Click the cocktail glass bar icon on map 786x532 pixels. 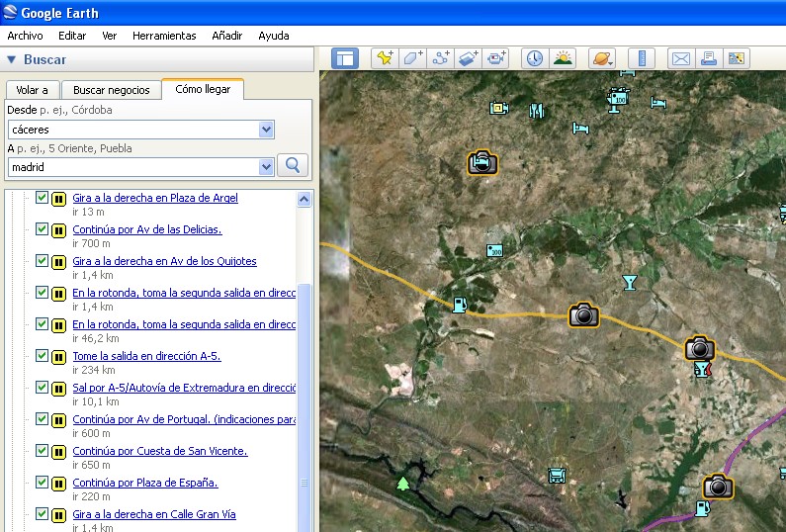(630, 283)
